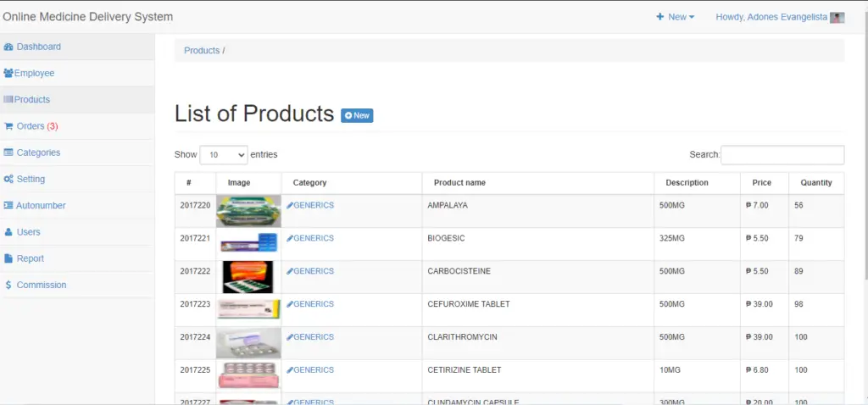The height and width of the screenshot is (405, 868).
Task: Click the quantity 98 cell
Action: (x=816, y=310)
